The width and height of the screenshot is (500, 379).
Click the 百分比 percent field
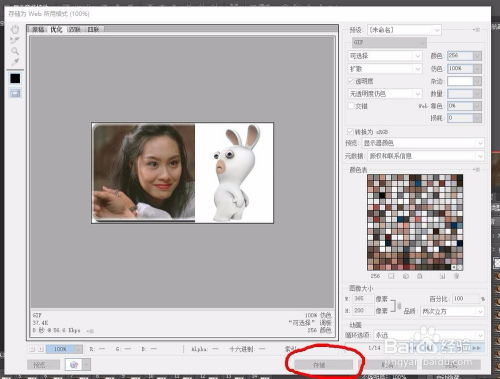tap(466, 299)
